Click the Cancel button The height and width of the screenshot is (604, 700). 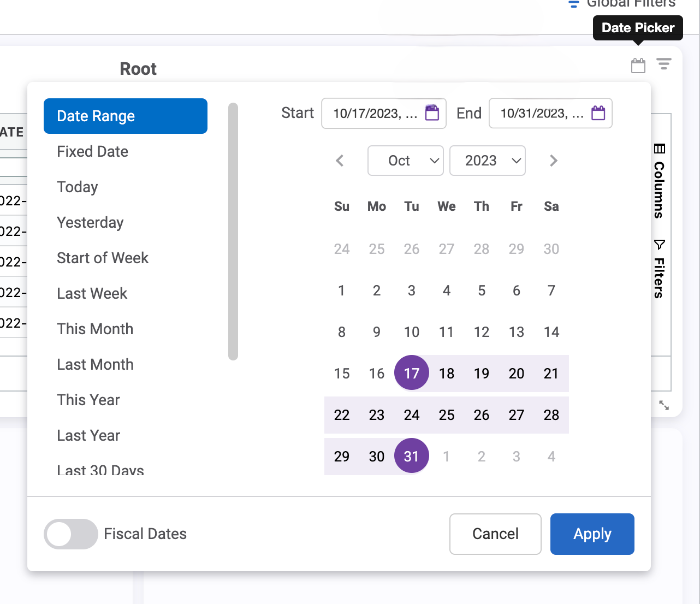pyautogui.click(x=495, y=534)
